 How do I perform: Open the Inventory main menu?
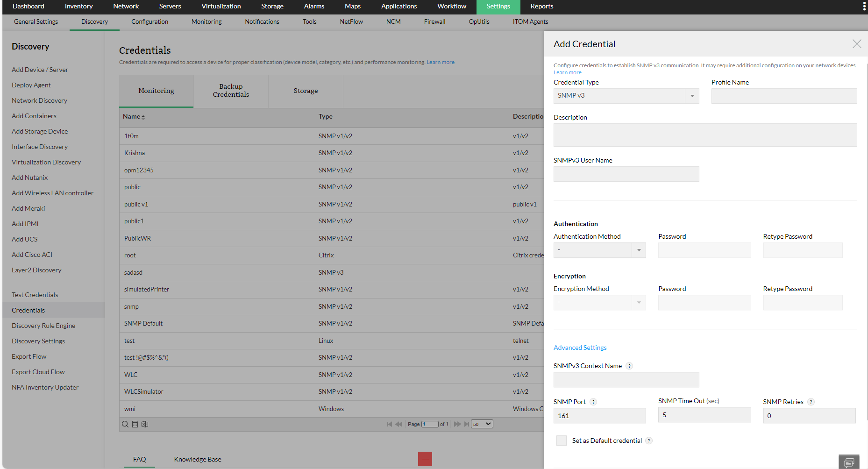(78, 7)
